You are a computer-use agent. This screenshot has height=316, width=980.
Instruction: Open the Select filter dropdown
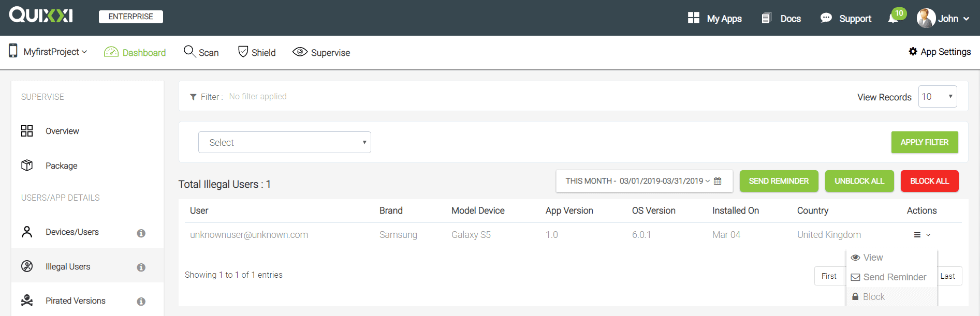click(x=285, y=142)
